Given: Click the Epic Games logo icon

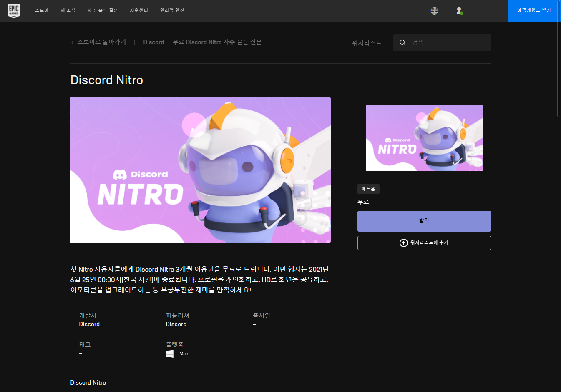Looking at the screenshot, I should coord(14,11).
